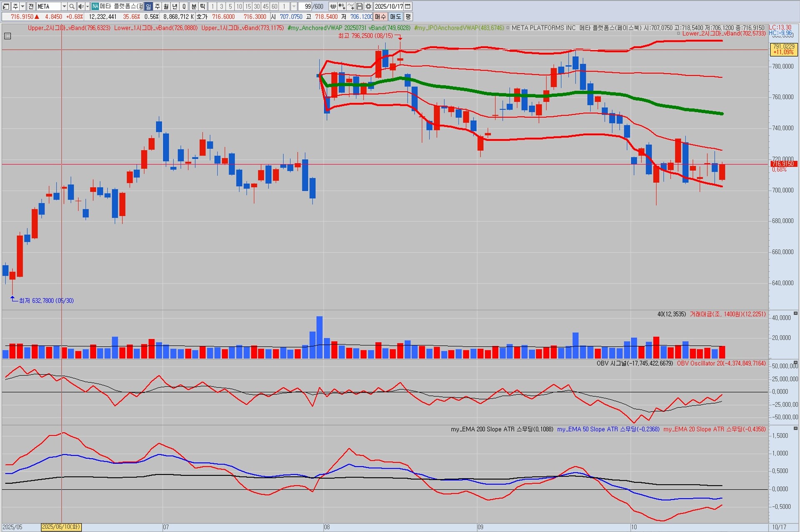
Task: Toggle weekly (주) chart period button
Action: [157, 6]
